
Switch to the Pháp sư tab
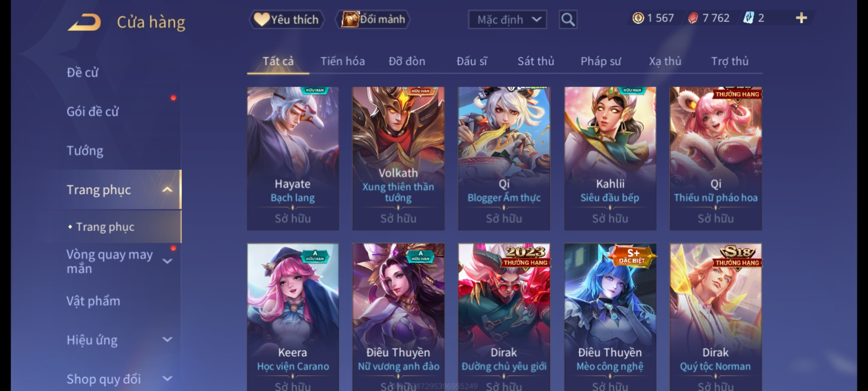pos(601,61)
